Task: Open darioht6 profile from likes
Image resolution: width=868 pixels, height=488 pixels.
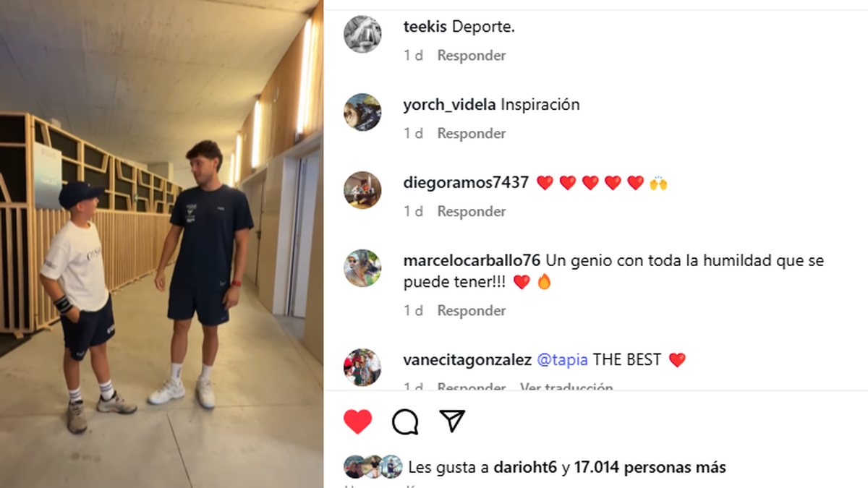Action: tap(525, 468)
